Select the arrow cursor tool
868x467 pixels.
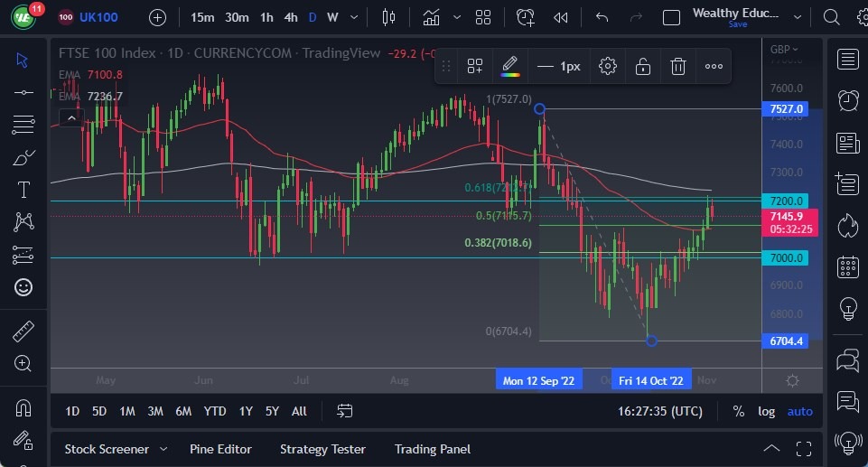pyautogui.click(x=23, y=61)
